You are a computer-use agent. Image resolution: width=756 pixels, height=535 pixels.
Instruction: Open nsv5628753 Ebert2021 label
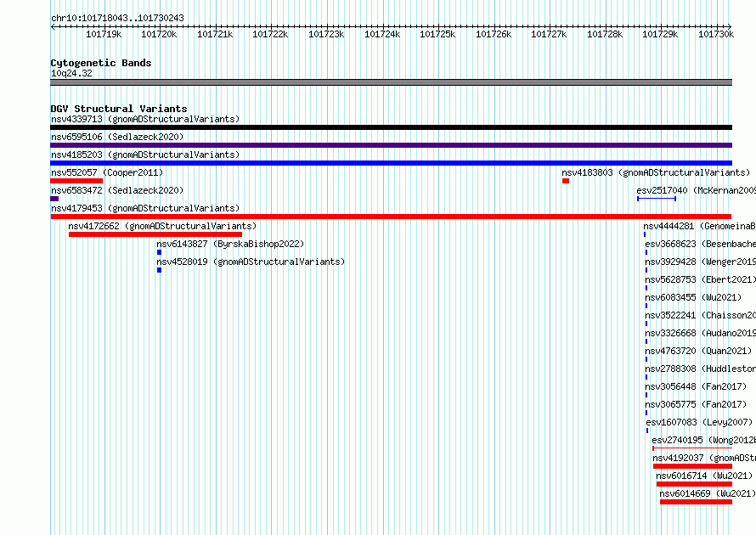tap(701, 279)
